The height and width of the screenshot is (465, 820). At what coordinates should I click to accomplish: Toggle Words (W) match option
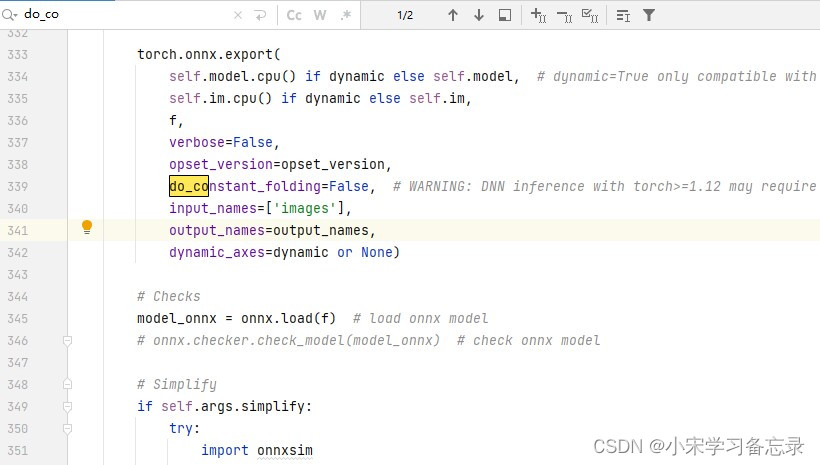pos(320,15)
